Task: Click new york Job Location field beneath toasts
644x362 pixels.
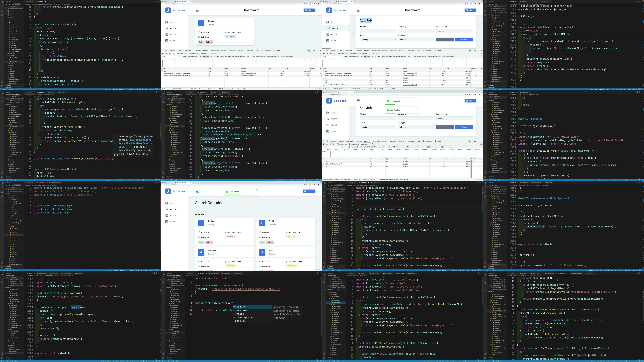Action: (x=454, y=118)
